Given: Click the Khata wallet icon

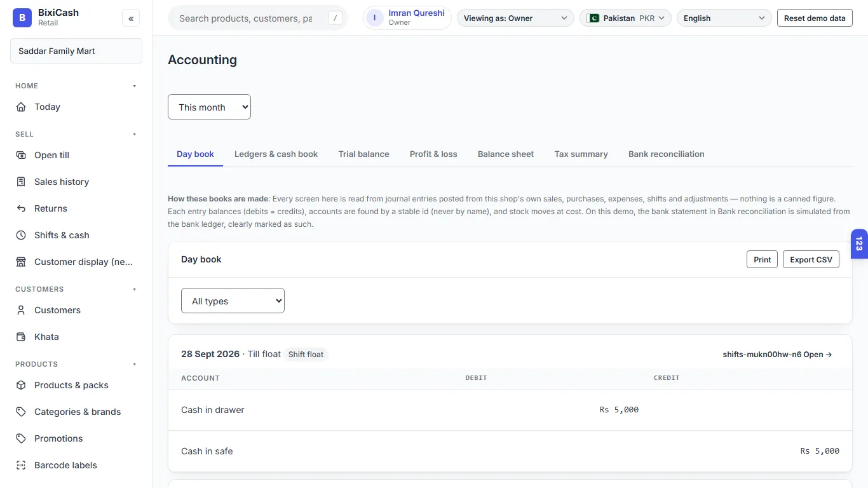Looking at the screenshot, I should click(21, 337).
